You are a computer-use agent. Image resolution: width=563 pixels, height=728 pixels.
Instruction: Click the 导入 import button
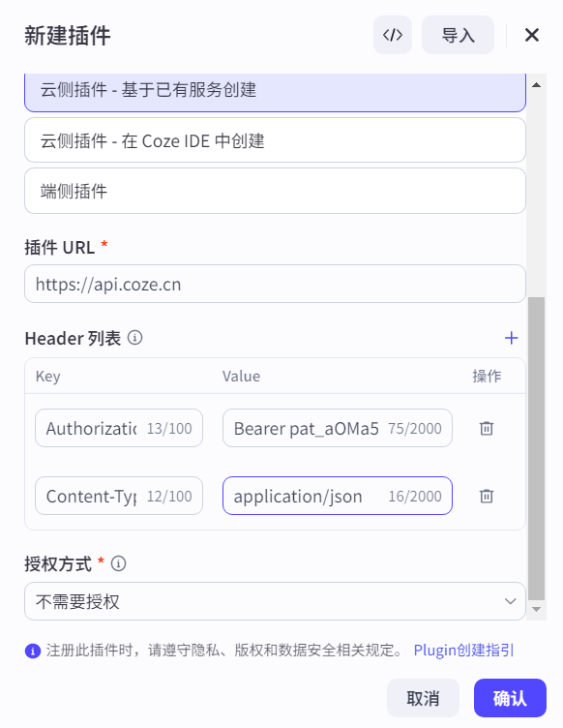point(458,35)
